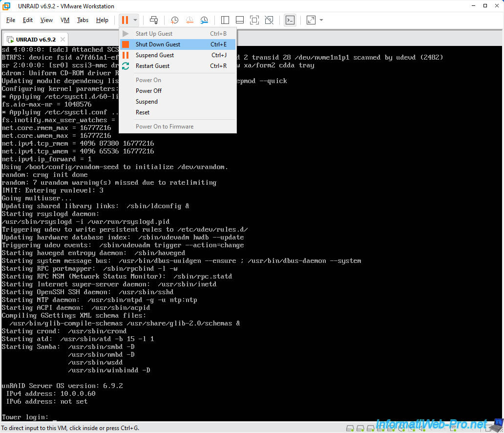504x433 pixels.
Task: Switch to Unity mode
Action: 269,20
